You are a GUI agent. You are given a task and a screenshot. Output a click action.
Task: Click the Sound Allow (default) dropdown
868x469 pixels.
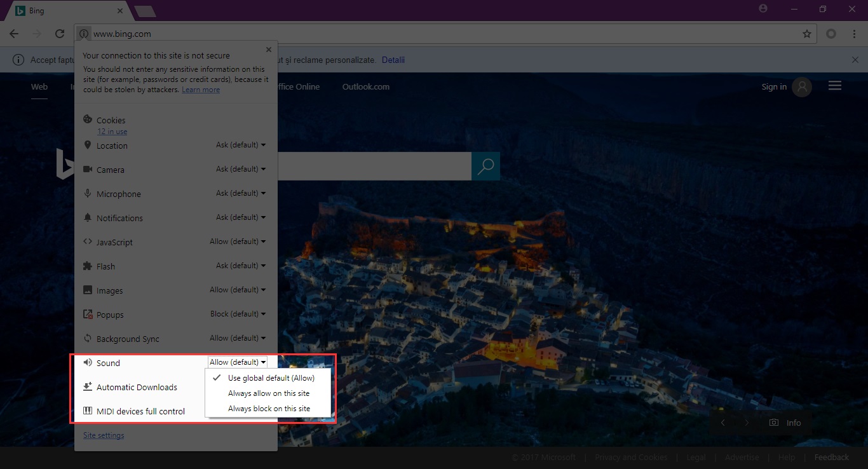tap(238, 362)
